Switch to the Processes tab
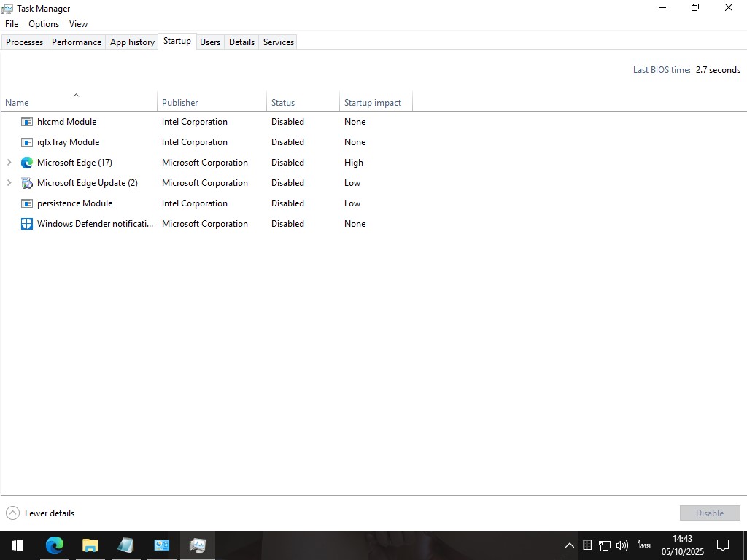The height and width of the screenshot is (560, 747). [24, 42]
